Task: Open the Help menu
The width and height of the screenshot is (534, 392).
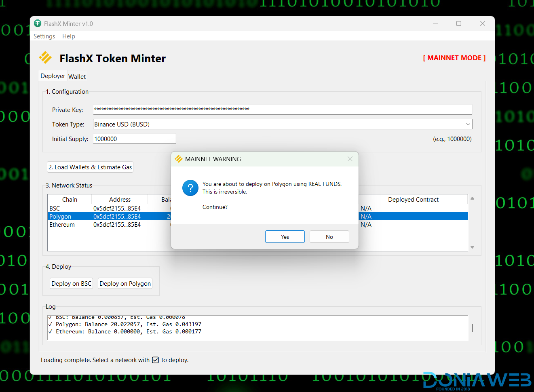Action: pos(68,36)
